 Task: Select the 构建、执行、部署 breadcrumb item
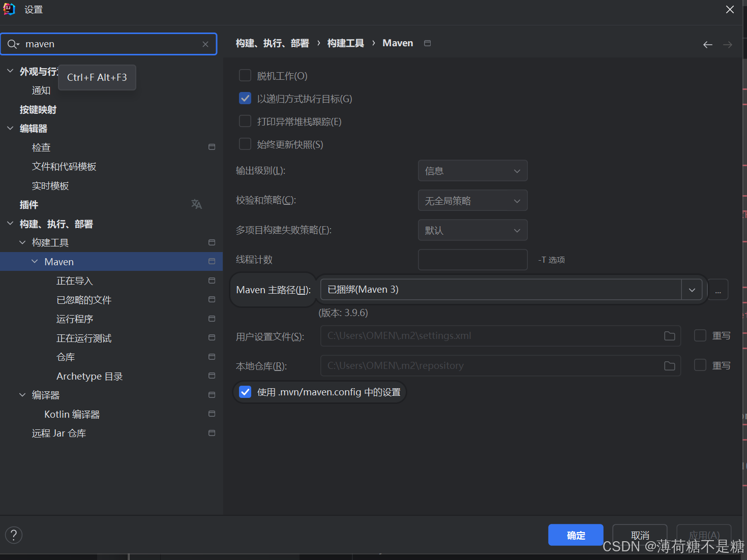coord(273,43)
